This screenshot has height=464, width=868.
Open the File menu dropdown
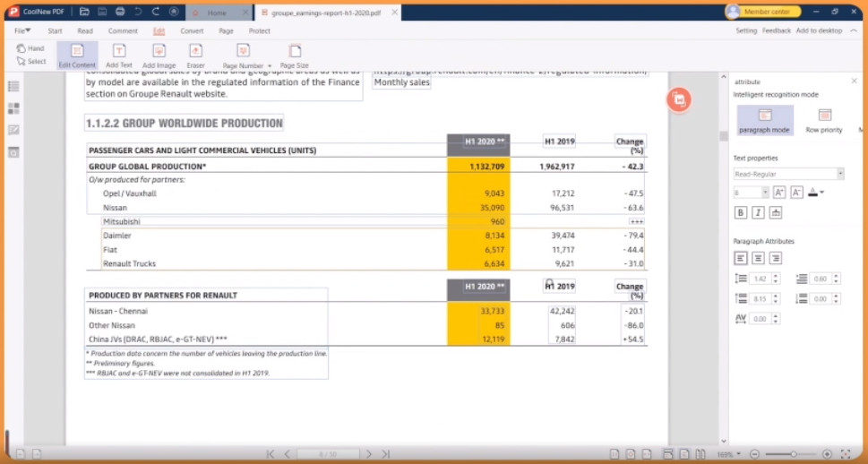[22, 31]
